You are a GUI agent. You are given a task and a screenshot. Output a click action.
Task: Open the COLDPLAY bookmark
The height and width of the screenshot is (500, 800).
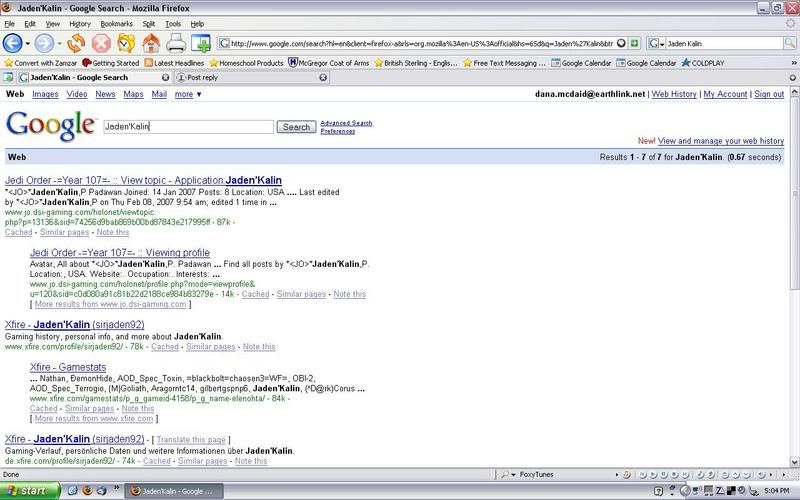(x=703, y=63)
